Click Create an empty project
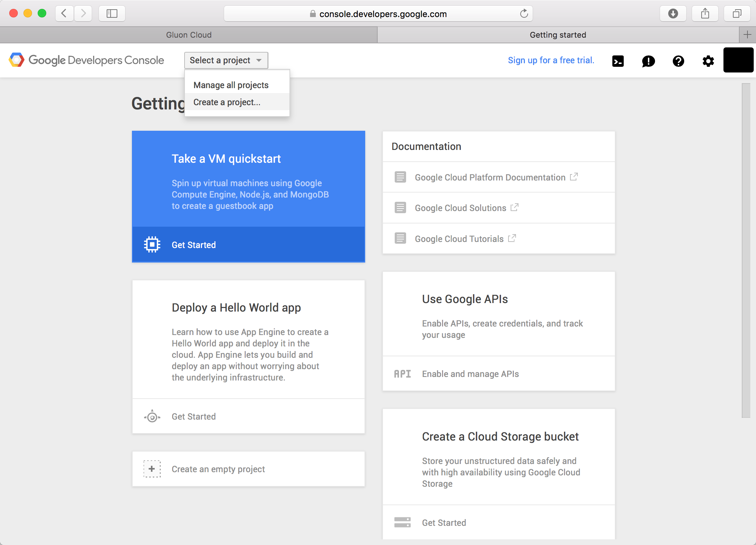Viewport: 756px width, 545px height. tap(249, 469)
